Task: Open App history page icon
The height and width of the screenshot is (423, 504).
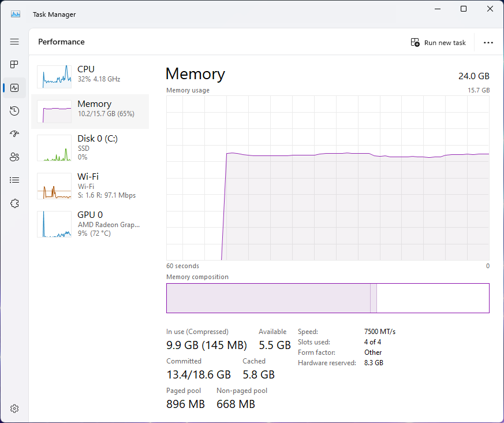Action: [14, 111]
